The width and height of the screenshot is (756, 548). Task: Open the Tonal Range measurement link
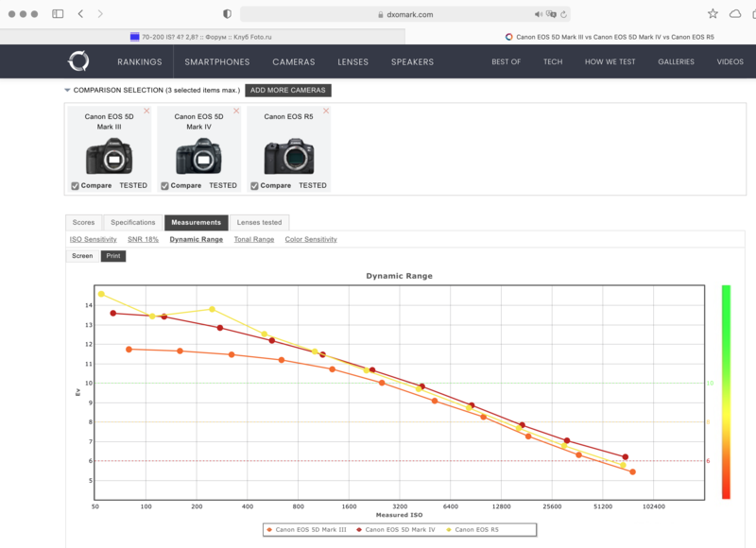[x=253, y=240]
